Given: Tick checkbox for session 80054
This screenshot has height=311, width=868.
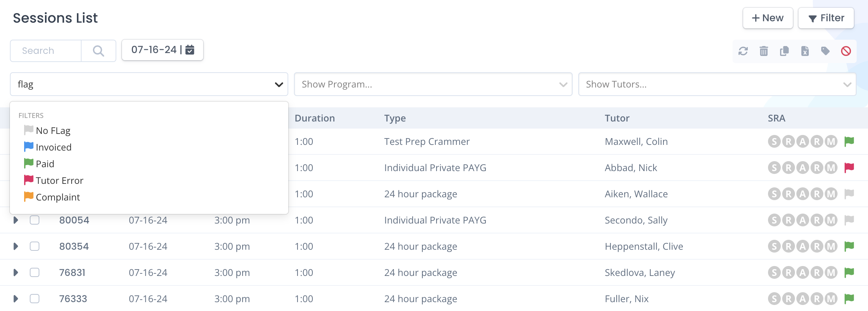Looking at the screenshot, I should [34, 220].
